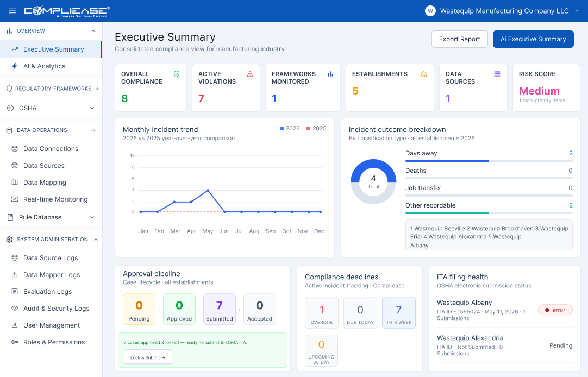Click the Data Source Logs icon
Viewport: 588px width, 377px height.
(x=15, y=258)
